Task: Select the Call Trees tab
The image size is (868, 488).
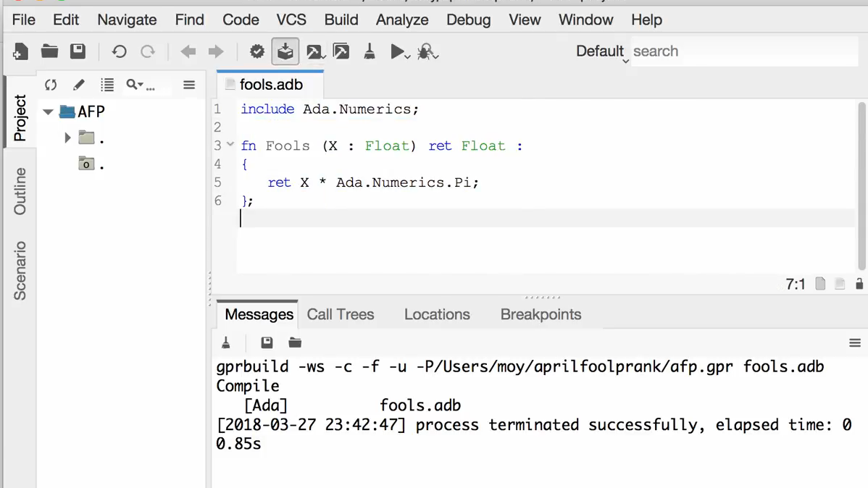Action: (341, 314)
